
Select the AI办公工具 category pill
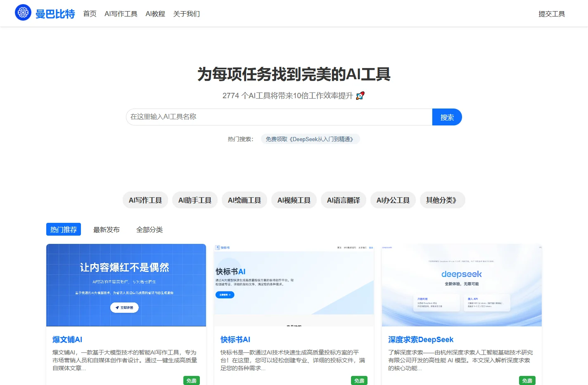[x=393, y=200]
